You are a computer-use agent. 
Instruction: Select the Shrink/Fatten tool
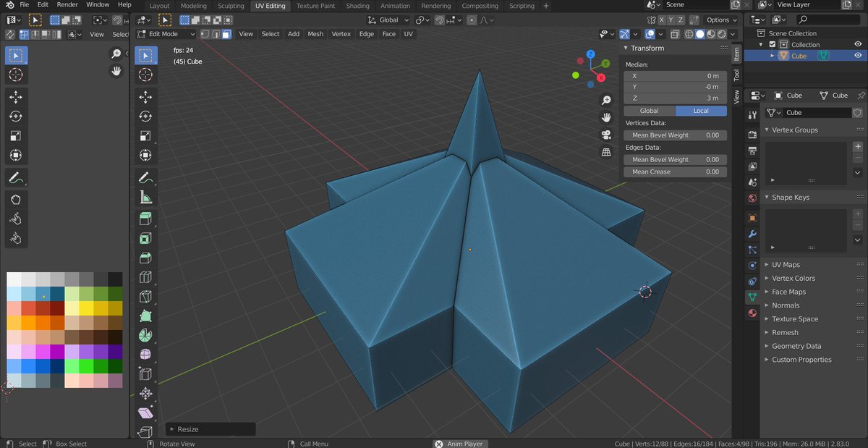click(145, 395)
